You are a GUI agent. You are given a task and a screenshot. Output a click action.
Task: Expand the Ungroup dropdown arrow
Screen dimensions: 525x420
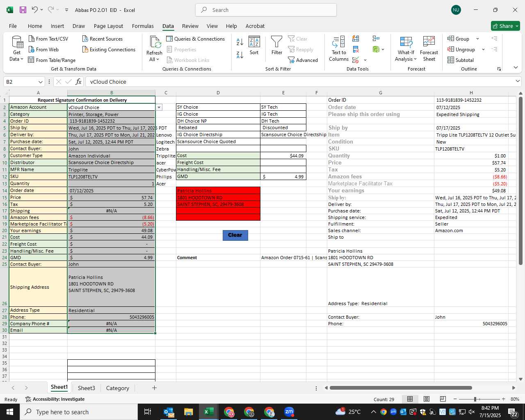tap(483, 50)
